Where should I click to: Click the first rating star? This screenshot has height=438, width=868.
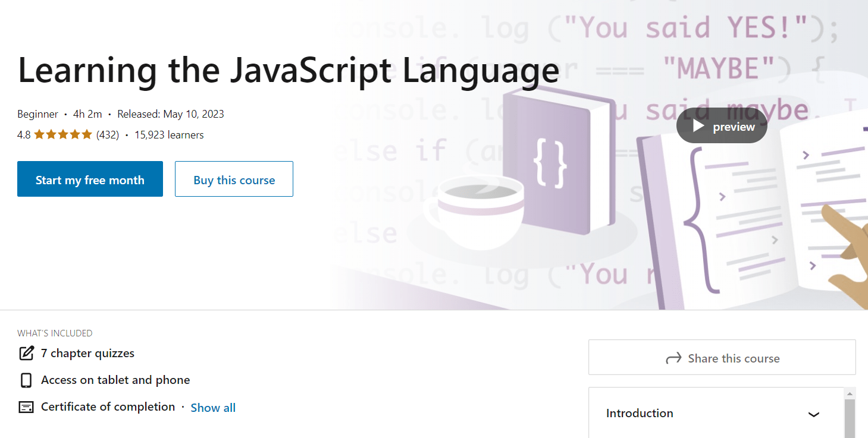click(x=40, y=134)
